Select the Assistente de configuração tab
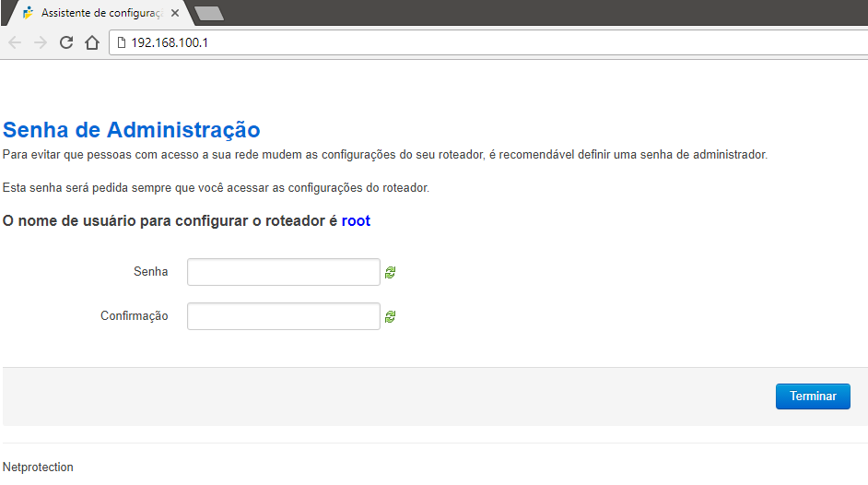Screen dimensions: 868x485 (x=100, y=13)
